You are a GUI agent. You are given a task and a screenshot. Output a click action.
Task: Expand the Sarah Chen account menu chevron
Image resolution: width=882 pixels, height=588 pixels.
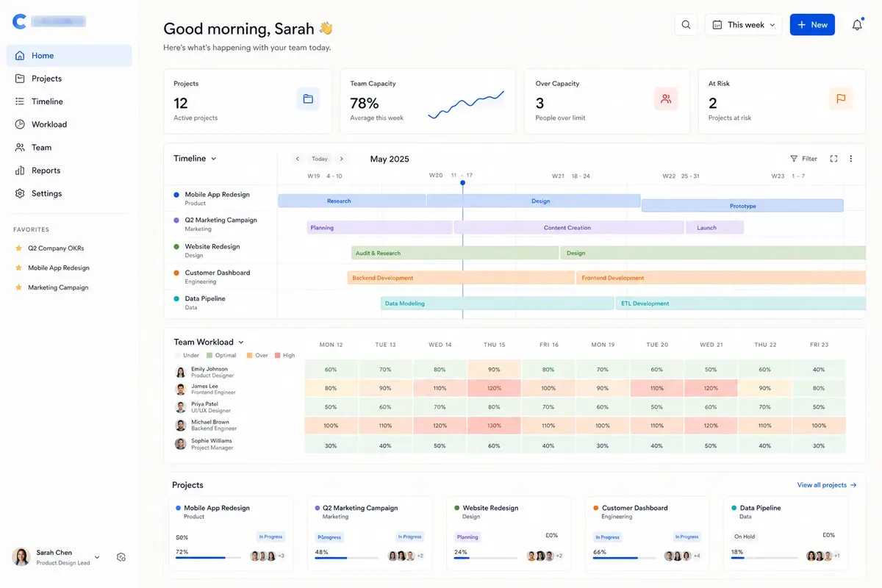point(97,557)
